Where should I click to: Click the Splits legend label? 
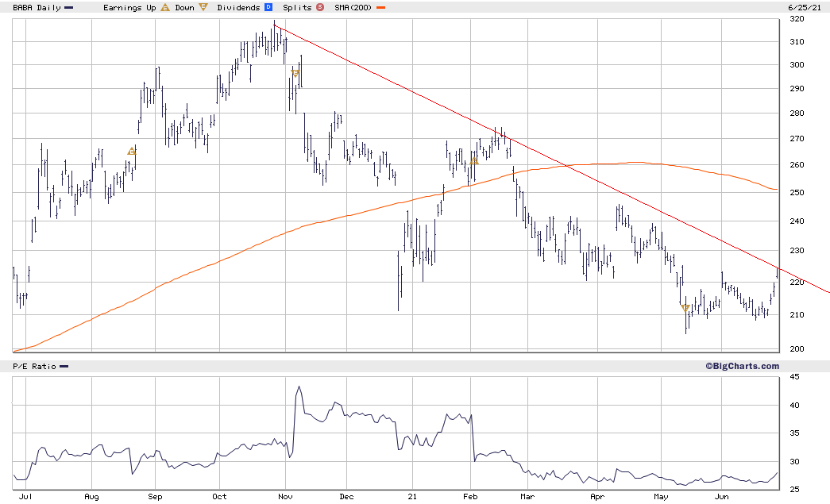point(298,8)
